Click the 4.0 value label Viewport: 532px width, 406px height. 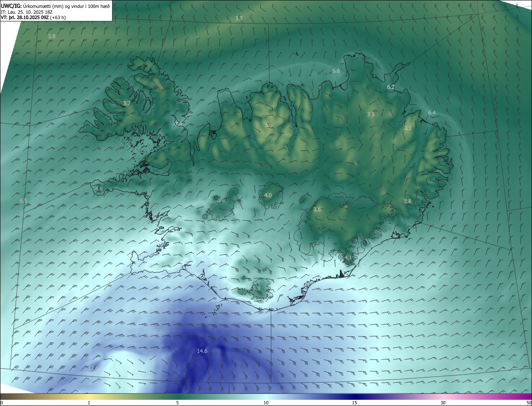pos(268,195)
